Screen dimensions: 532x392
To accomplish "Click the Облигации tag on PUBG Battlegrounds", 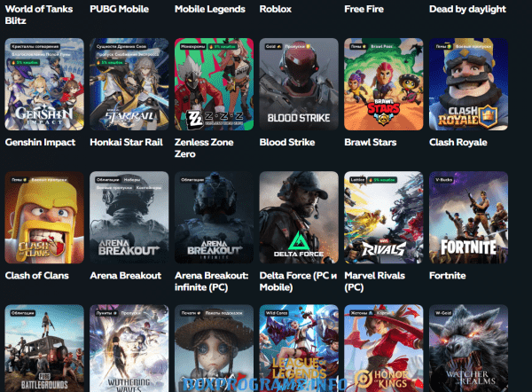I will click(23, 313).
